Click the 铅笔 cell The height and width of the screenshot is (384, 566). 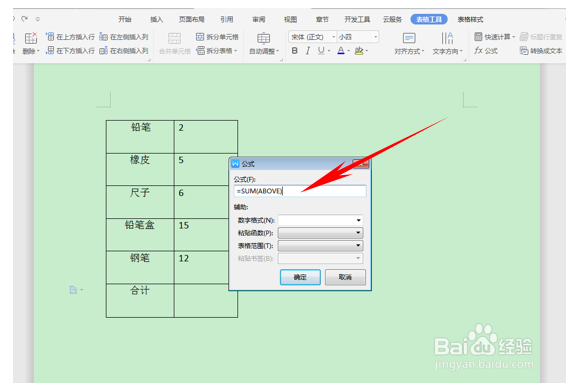coord(140,137)
